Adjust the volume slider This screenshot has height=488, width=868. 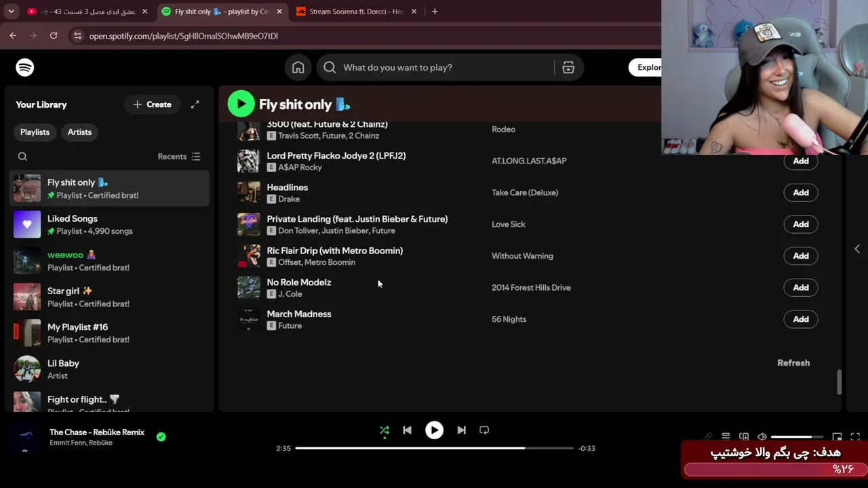click(x=797, y=437)
